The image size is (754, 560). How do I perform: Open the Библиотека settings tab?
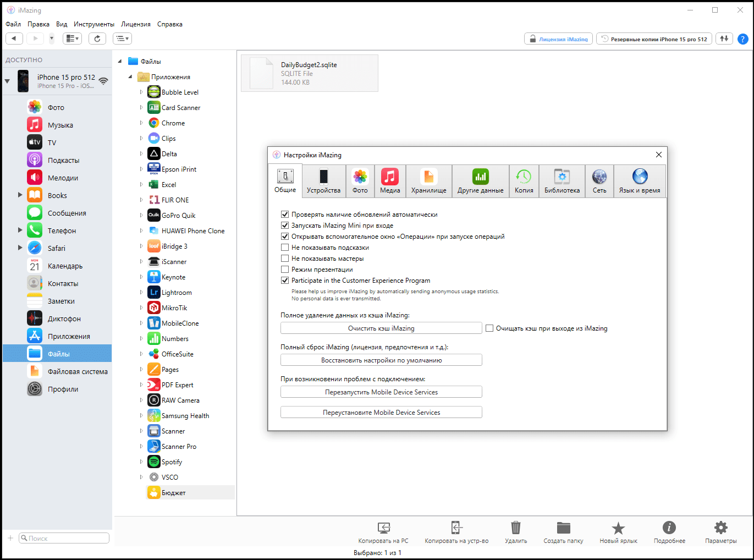pos(562,181)
